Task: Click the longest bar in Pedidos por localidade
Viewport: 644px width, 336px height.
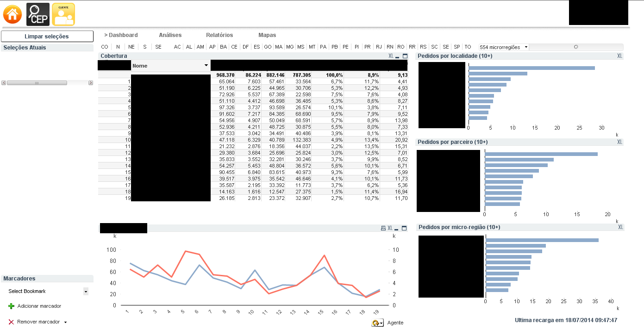Action: click(531, 68)
